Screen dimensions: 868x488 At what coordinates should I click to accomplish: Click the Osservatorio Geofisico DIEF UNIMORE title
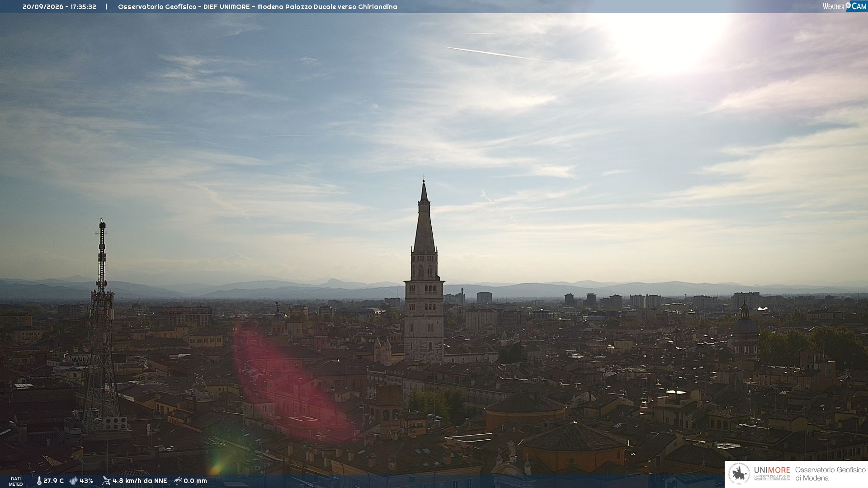click(258, 7)
